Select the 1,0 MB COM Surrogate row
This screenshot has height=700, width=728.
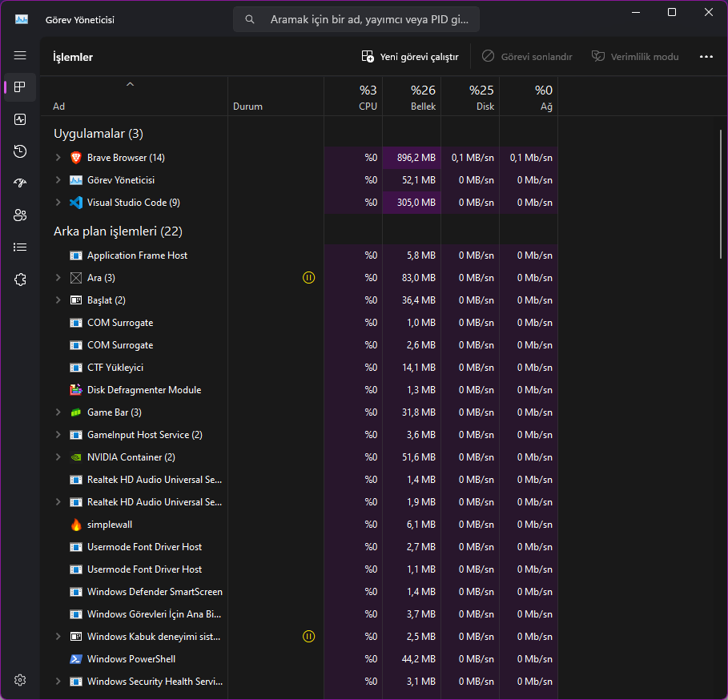pyautogui.click(x=300, y=323)
